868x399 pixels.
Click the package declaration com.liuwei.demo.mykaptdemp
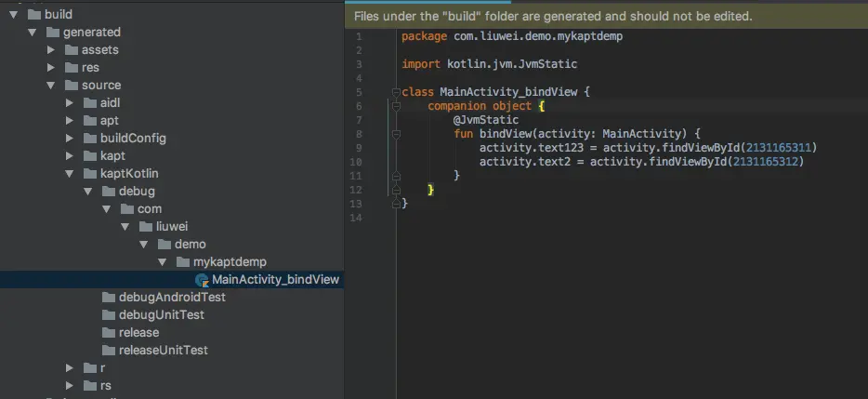(x=538, y=36)
